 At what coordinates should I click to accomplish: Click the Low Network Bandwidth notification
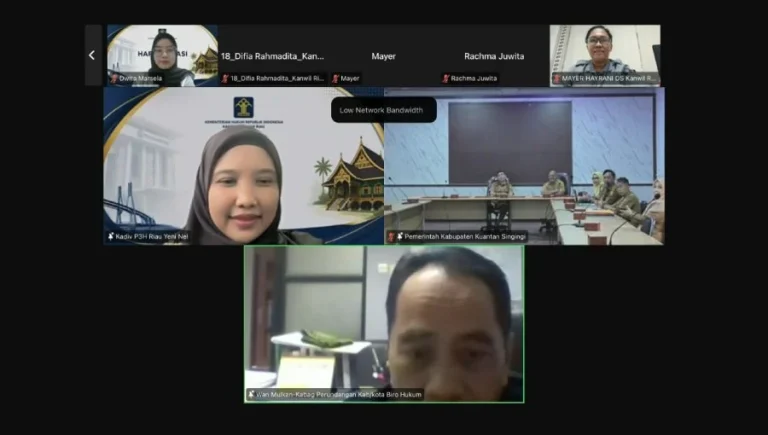coord(384,110)
